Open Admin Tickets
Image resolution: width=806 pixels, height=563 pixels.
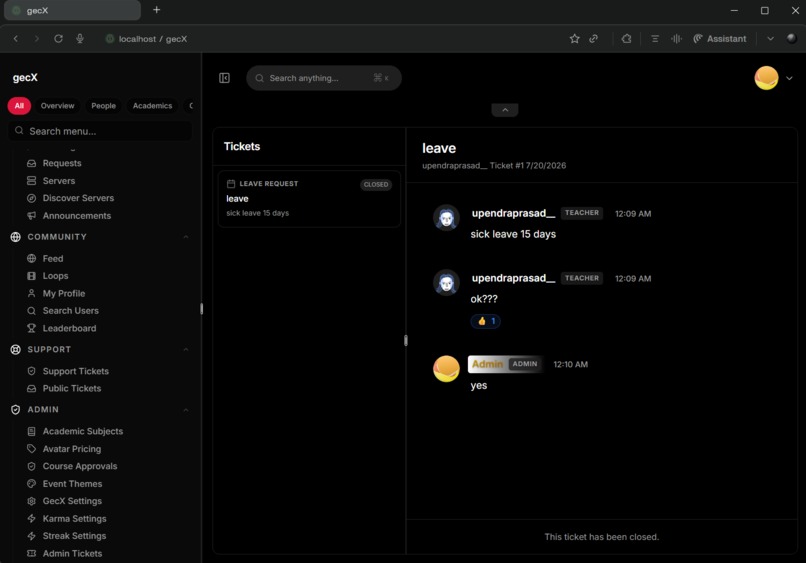point(72,553)
